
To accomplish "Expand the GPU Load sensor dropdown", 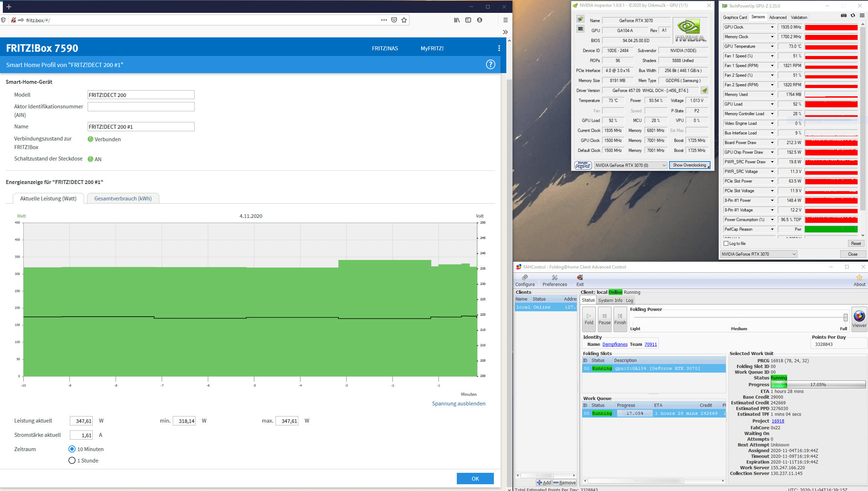I will (x=772, y=104).
